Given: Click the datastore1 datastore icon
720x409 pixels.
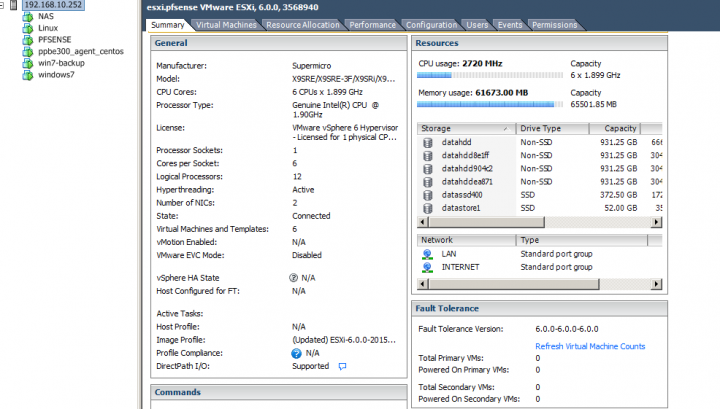Looking at the screenshot, I should [428, 208].
